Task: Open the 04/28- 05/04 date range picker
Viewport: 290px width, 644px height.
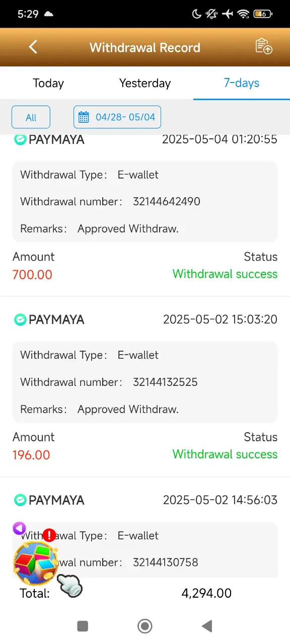Action: point(117,117)
